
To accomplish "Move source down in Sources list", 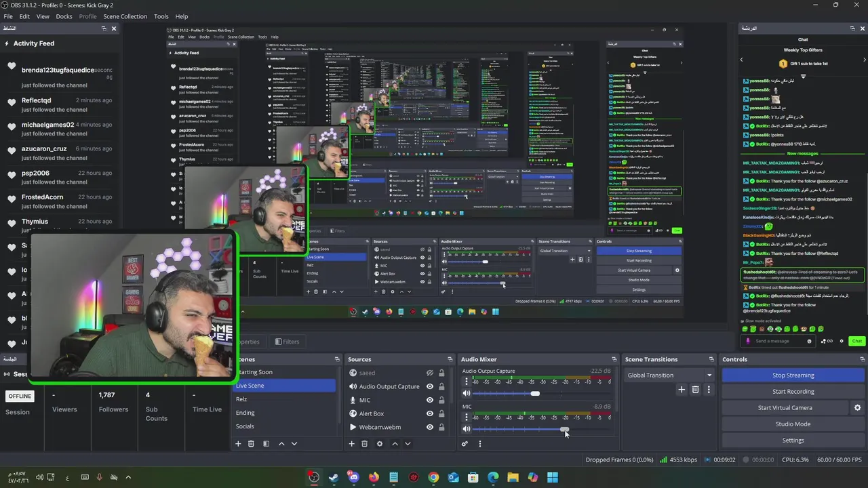I will [408, 444].
